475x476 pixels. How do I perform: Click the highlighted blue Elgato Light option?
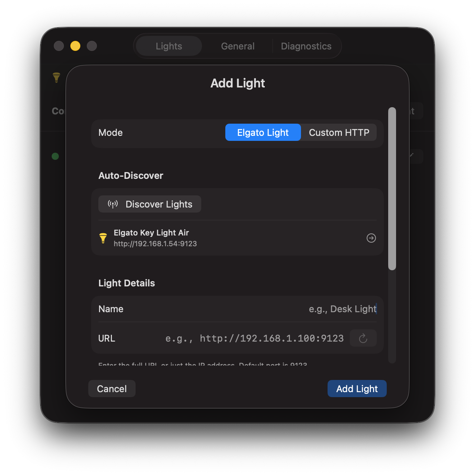pyautogui.click(x=263, y=132)
